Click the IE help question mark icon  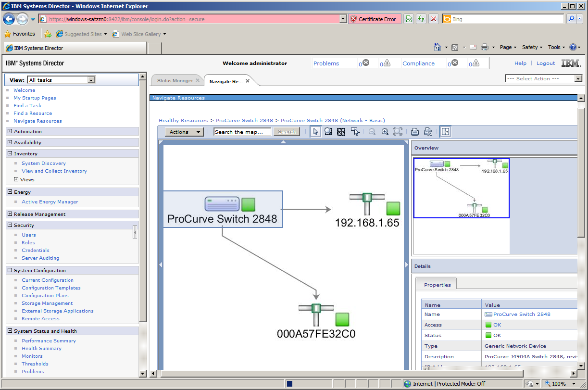click(x=573, y=47)
